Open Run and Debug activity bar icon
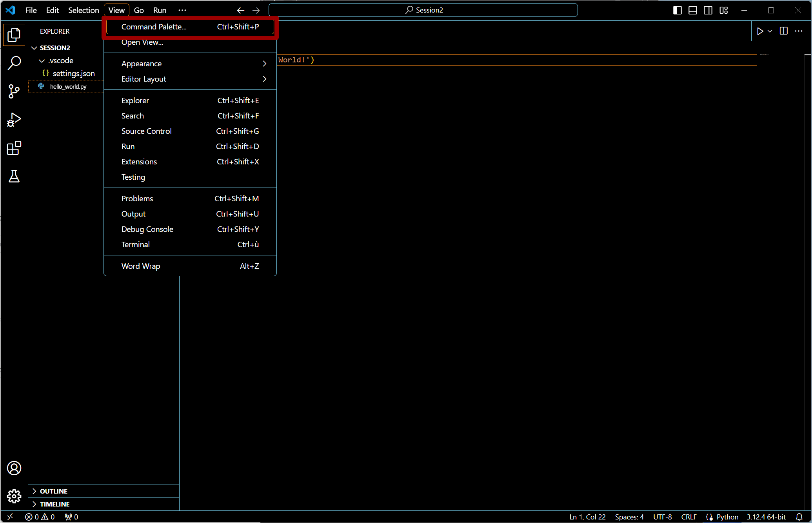 tap(14, 120)
